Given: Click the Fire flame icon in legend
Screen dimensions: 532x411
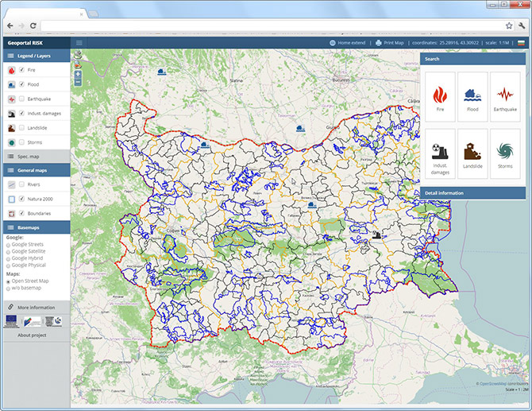Looking at the screenshot, I should tap(12, 70).
